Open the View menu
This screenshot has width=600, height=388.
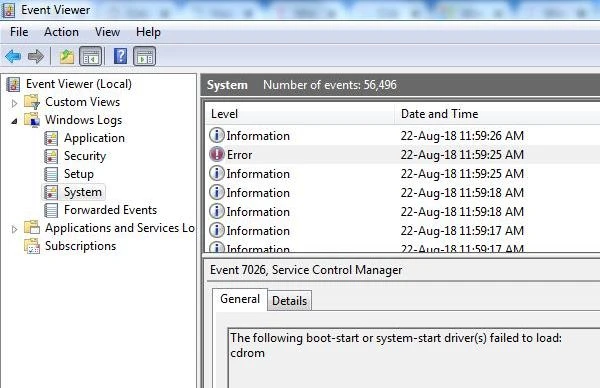click(108, 32)
